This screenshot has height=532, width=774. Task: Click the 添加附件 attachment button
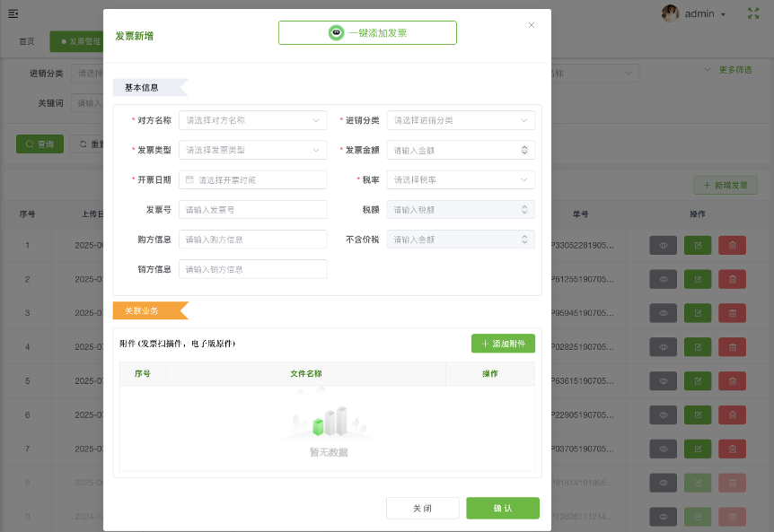pyautogui.click(x=503, y=344)
